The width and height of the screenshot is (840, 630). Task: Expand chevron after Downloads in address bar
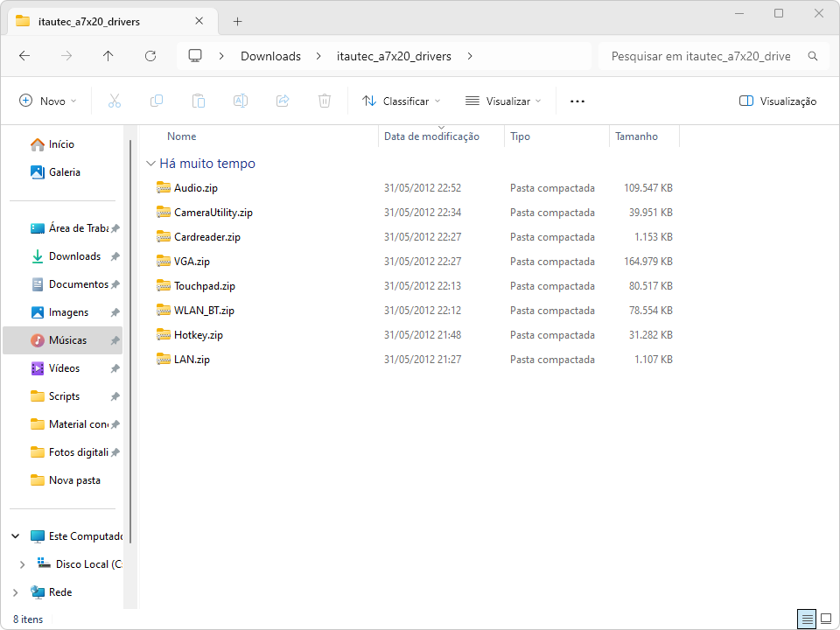point(318,56)
